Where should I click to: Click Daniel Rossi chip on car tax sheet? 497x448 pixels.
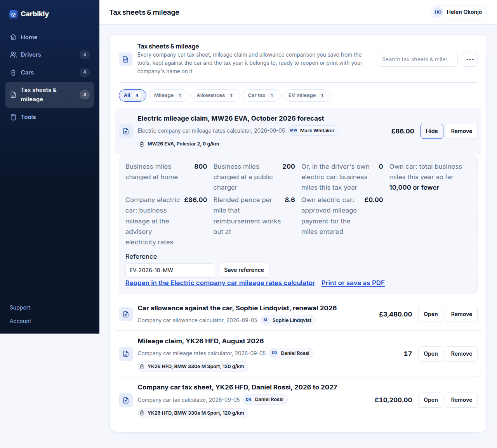click(265, 400)
